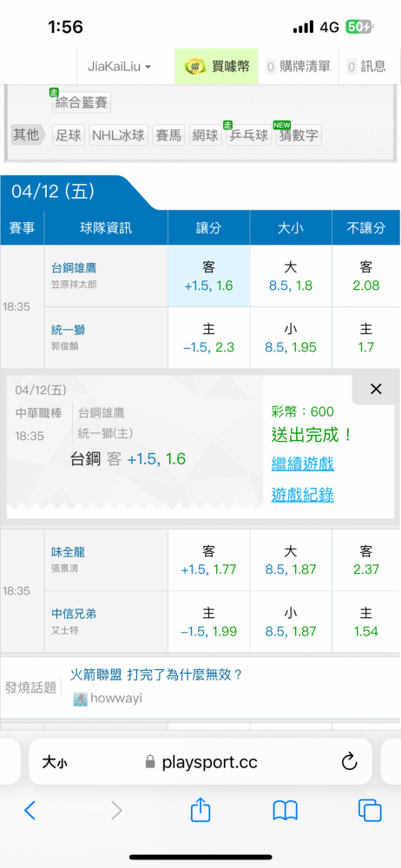This screenshot has width=401, height=868.
Task: Tap howwayi user avatar thumbnail
Action: [80, 699]
